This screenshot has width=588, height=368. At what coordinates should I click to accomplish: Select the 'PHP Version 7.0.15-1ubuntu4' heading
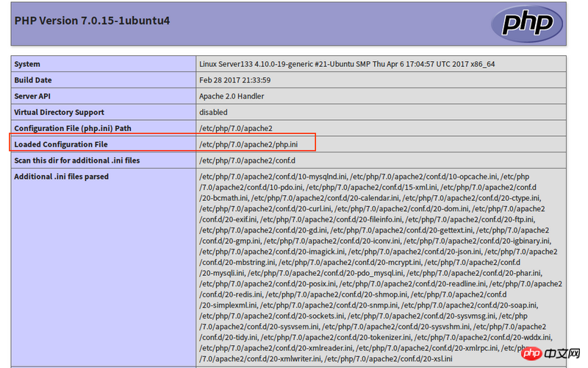pos(92,21)
